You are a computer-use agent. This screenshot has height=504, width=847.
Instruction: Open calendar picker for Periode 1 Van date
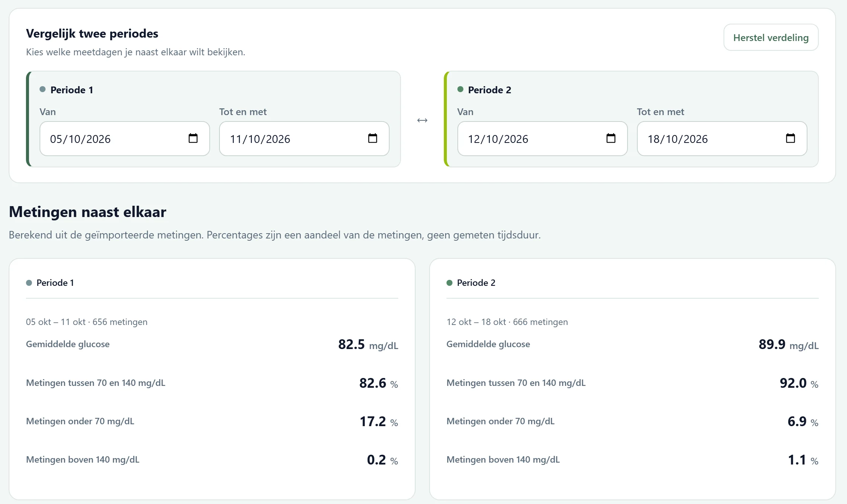point(193,138)
